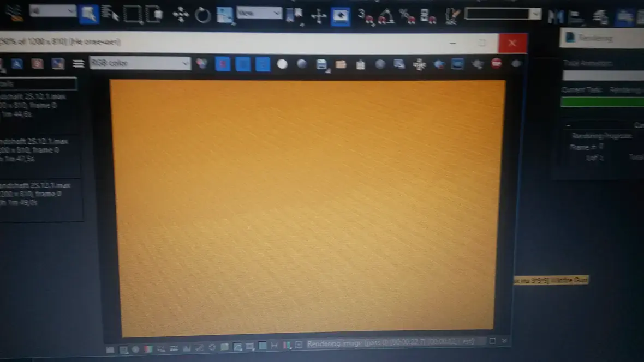Open the Use Pivot Point Center flyout

click(295, 16)
